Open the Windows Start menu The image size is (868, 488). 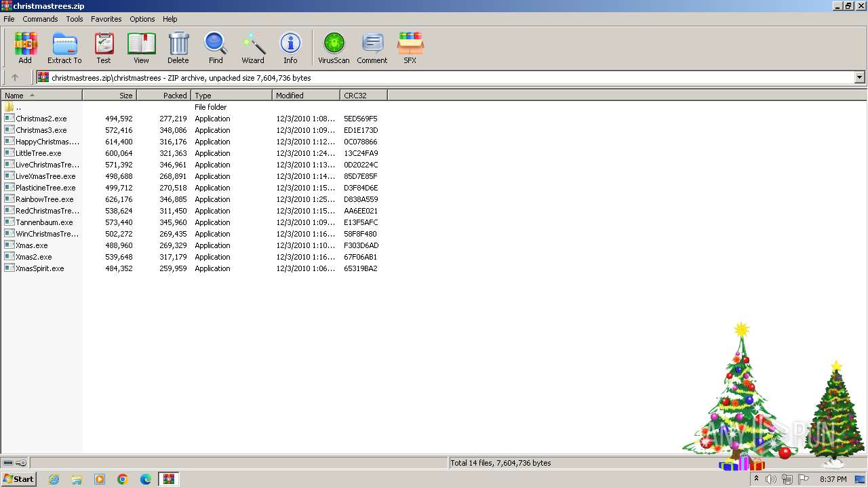click(18, 479)
